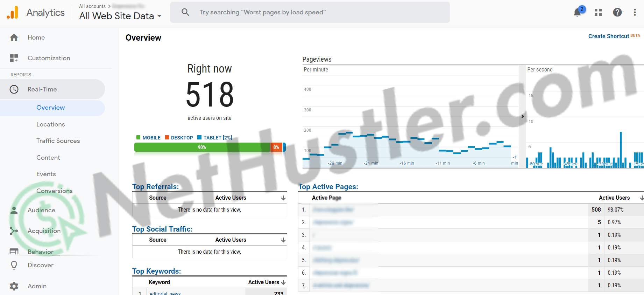The image size is (644, 295).
Task: Click the 518 active users count
Action: (x=210, y=95)
